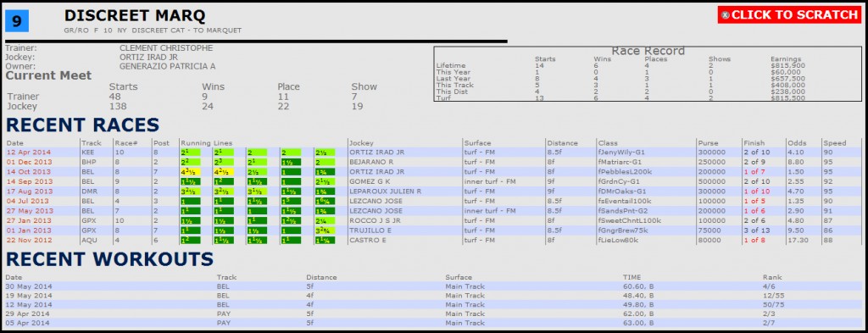Screen dimensions: 868x333
Task: Select the 01 Dec 2013 race date
Action: pos(28,163)
